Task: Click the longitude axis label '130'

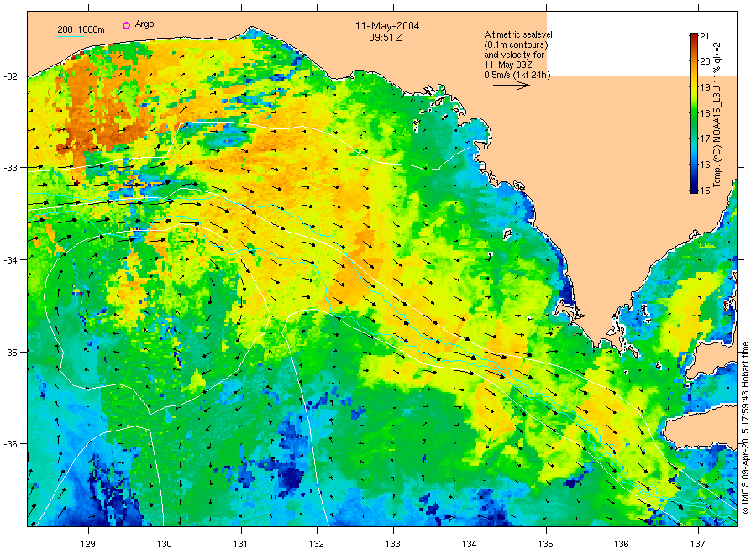Action: 165,545
